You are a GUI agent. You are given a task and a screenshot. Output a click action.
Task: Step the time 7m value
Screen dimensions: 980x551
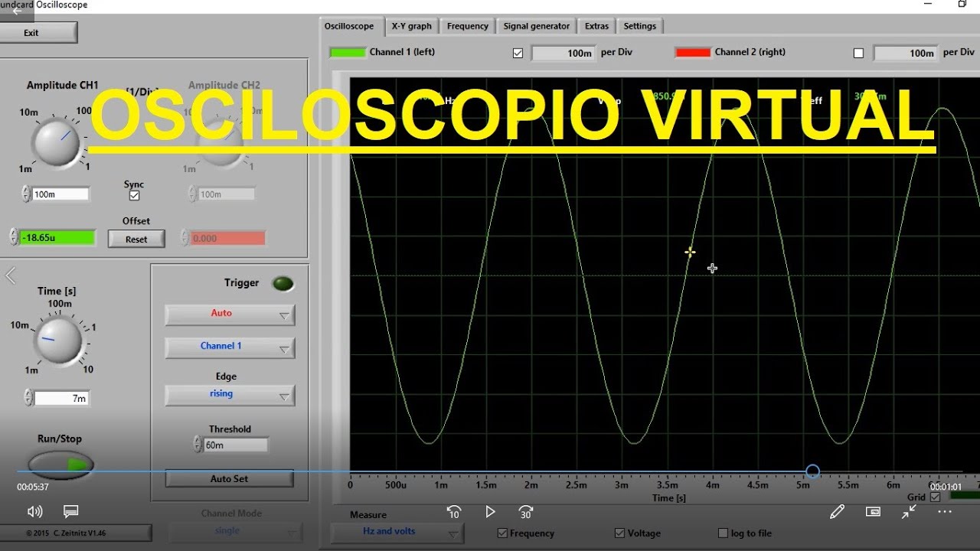[28, 398]
